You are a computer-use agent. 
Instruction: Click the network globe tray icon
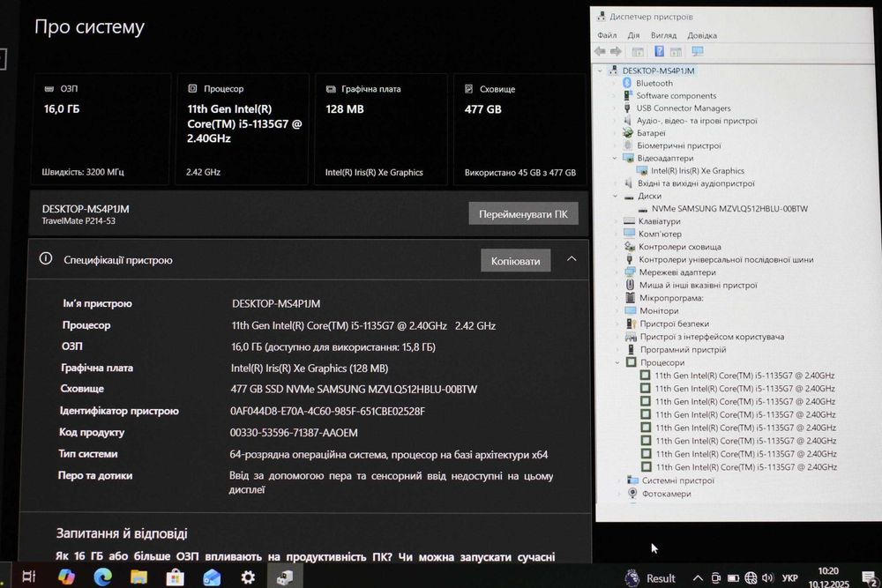coord(751,578)
